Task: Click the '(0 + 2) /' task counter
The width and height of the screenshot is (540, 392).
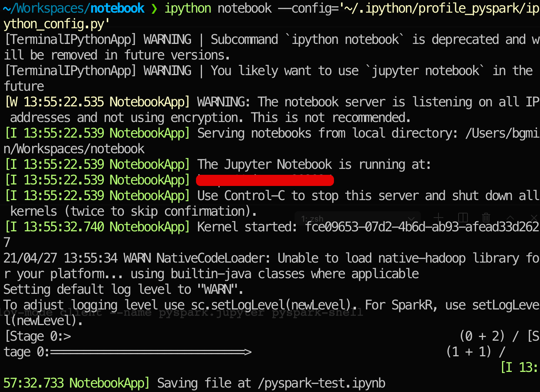Action: 489,336
